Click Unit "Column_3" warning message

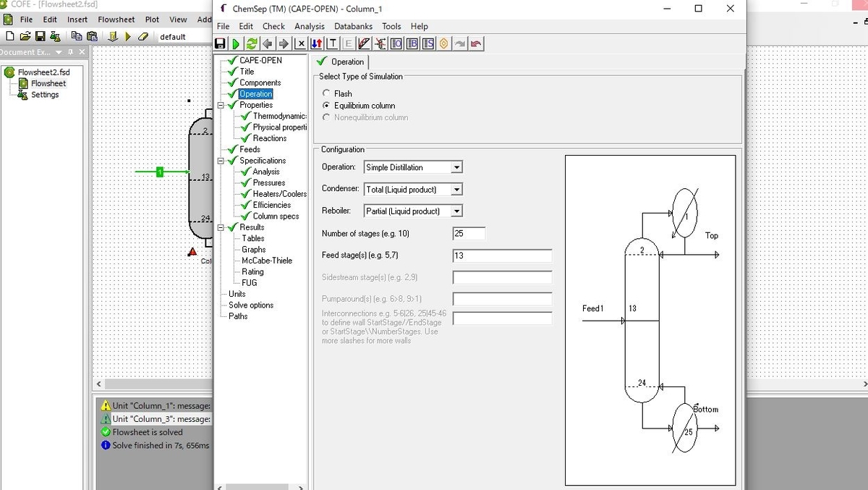click(161, 419)
